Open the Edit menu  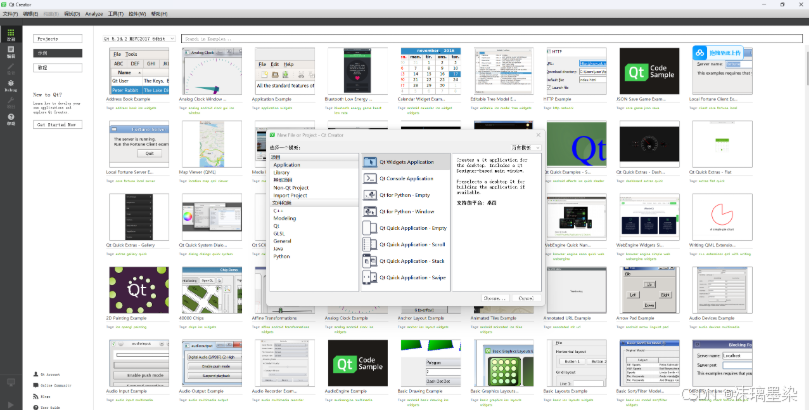pos(30,14)
